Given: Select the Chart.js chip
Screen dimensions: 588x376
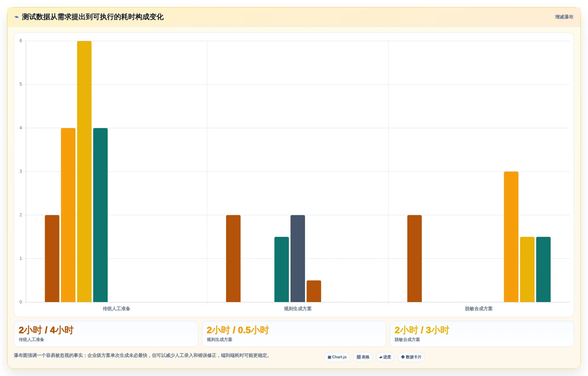Looking at the screenshot, I should tap(337, 357).
